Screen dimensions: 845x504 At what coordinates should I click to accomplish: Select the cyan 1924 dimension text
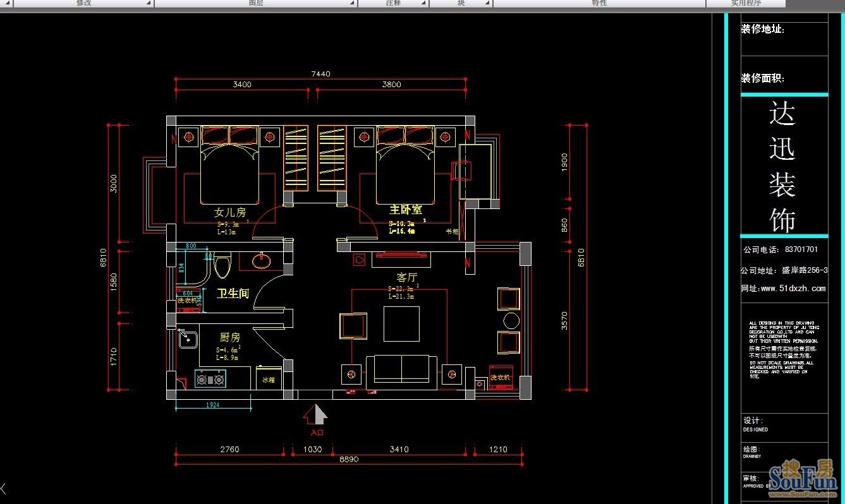[212, 405]
